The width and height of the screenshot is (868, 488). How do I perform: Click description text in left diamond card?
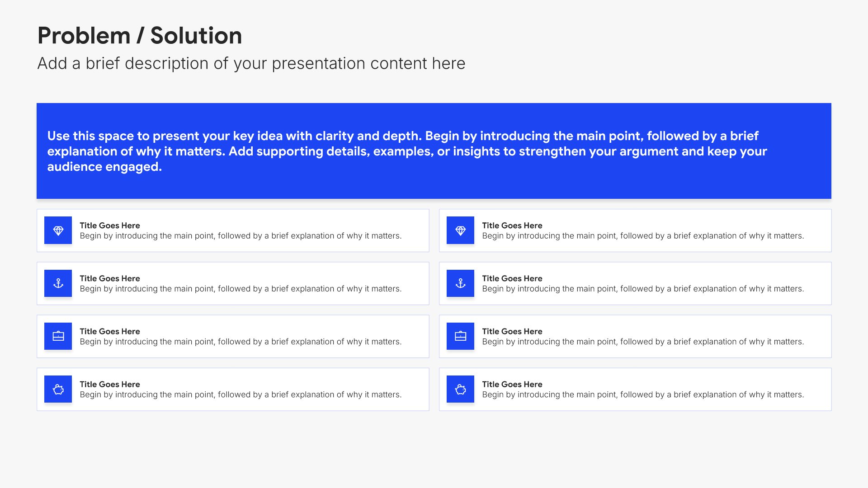(241, 236)
